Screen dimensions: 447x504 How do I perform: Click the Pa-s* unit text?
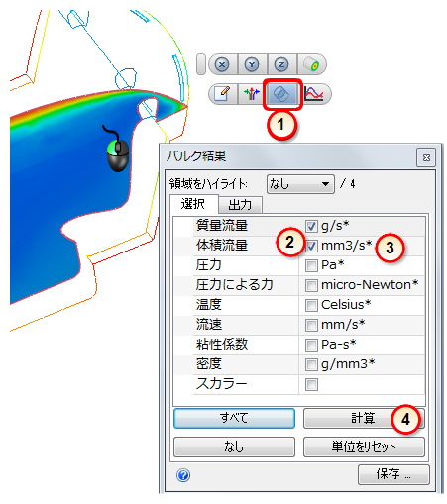[339, 345]
